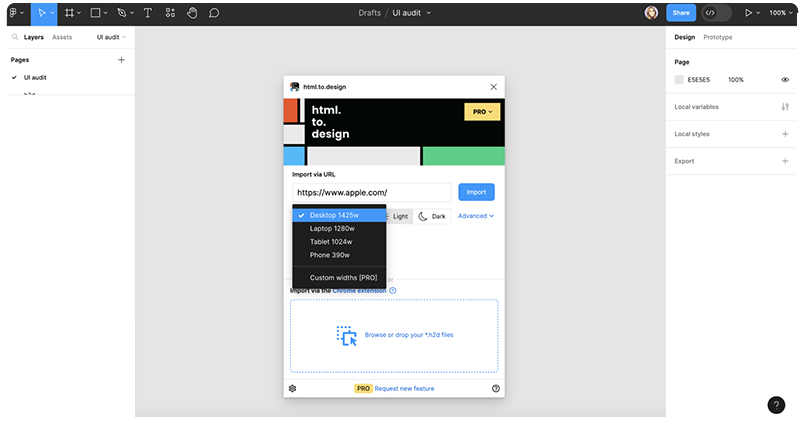The image size is (800, 427).
Task: Click Browse or drop your *.h2d files
Action: pos(409,335)
